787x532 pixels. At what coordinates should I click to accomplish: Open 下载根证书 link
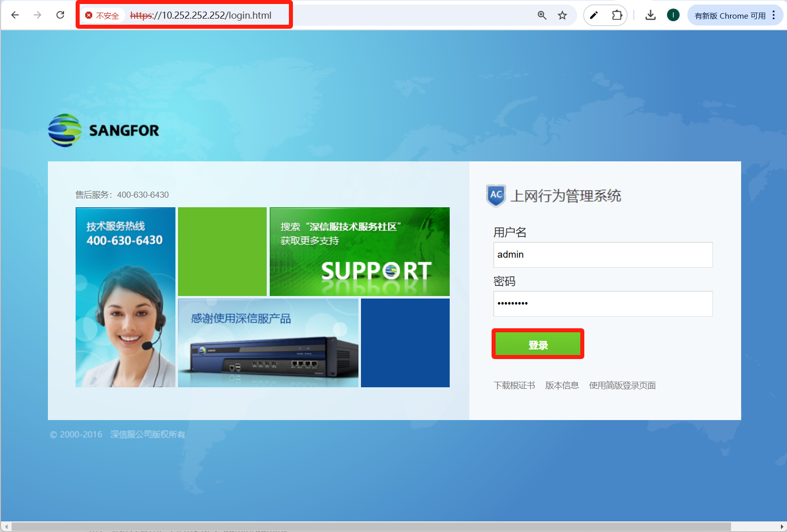point(514,385)
